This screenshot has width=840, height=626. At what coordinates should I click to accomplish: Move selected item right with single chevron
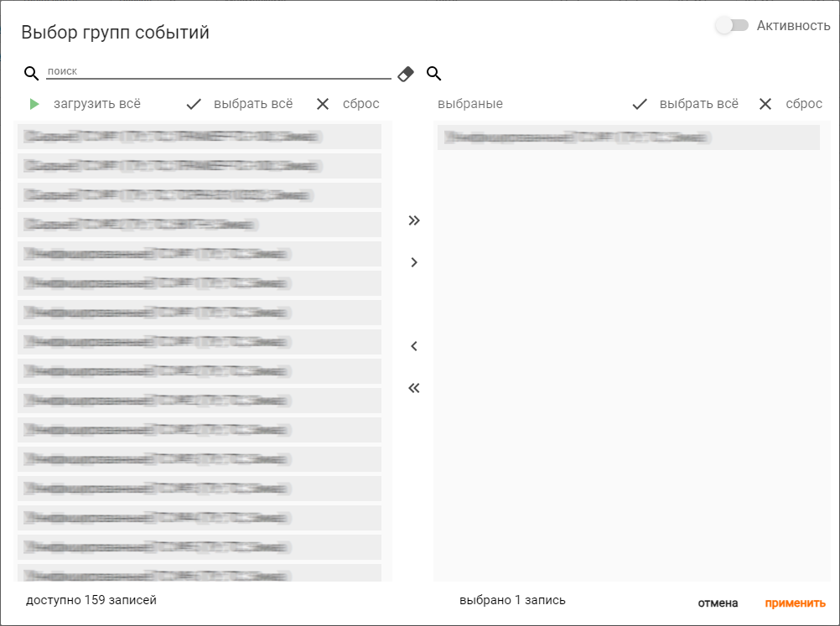(413, 262)
